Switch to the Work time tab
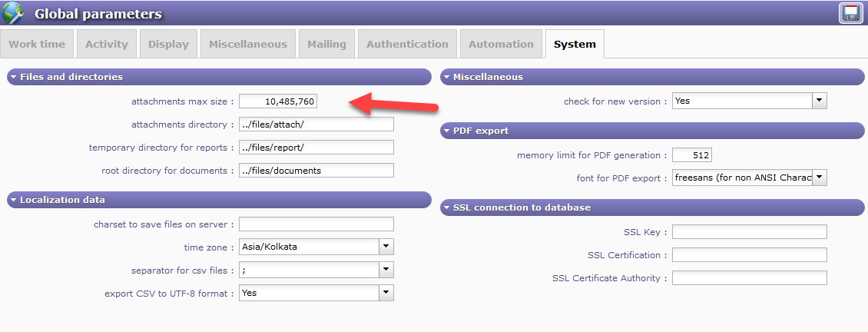 point(37,44)
